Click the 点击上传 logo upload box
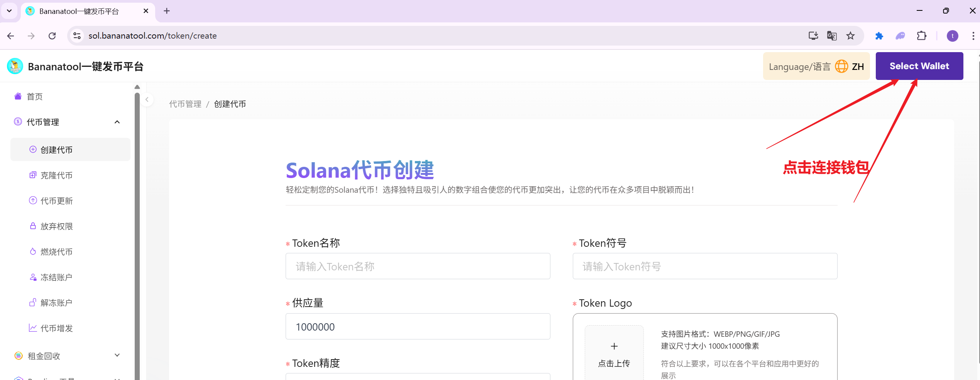The height and width of the screenshot is (380, 980). click(x=614, y=353)
